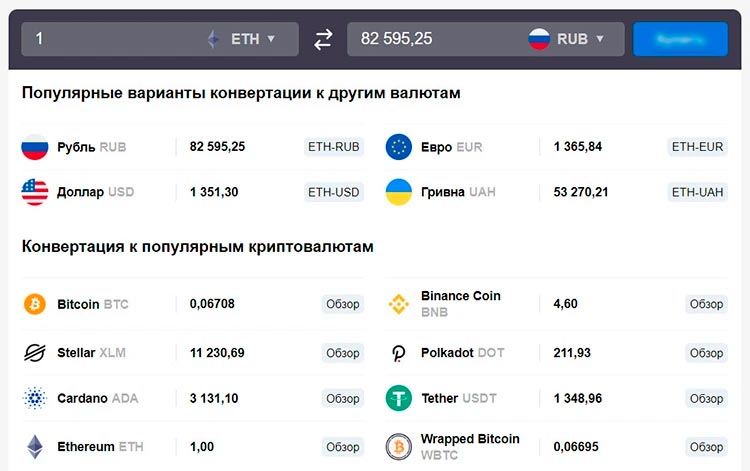Click the Binance Coin BNB icon
This screenshot has width=750, height=471.
398,304
